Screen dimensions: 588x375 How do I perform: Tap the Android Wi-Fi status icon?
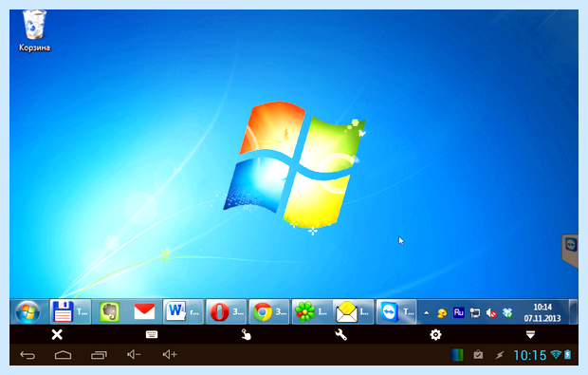[x=556, y=354]
